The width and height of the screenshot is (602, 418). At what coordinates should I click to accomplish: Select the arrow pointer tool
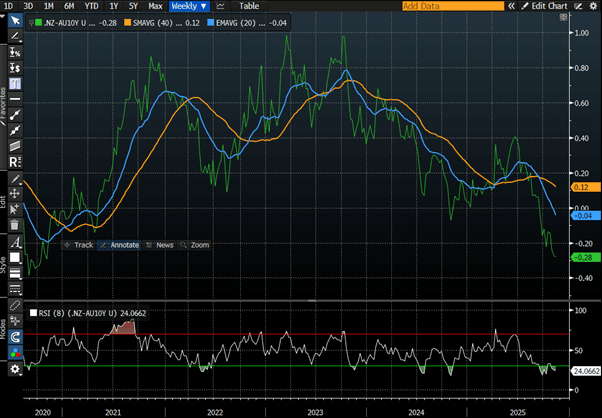[x=15, y=21]
